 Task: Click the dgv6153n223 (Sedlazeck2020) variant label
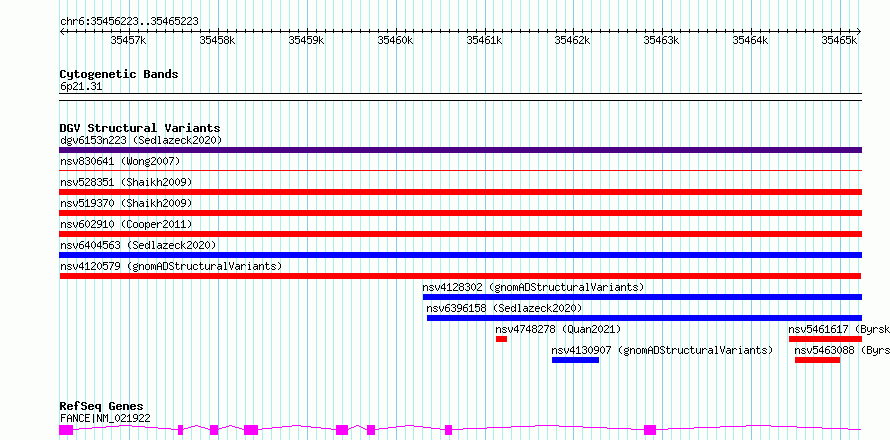(141, 140)
